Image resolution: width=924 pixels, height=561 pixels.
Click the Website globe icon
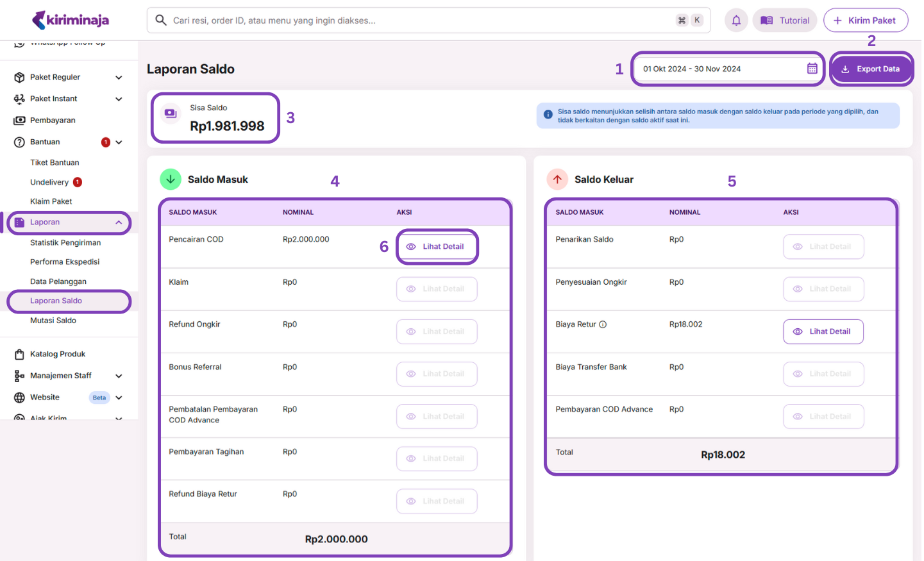click(19, 398)
